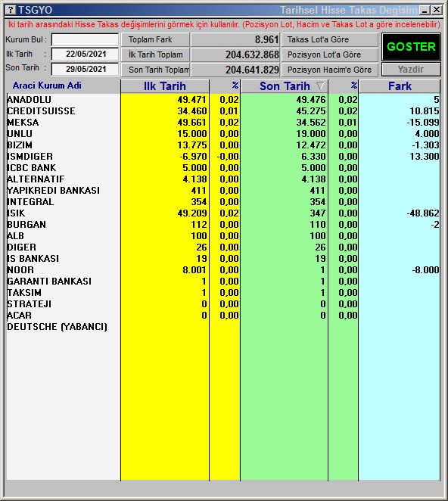This screenshot has width=448, height=501.
Task: Sort by Araci Kurum Adi header
Action: tap(47, 86)
